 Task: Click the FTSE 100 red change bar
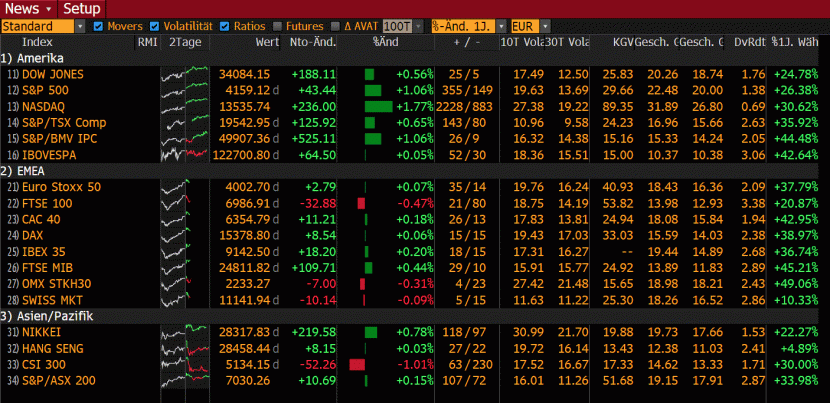coord(361,204)
